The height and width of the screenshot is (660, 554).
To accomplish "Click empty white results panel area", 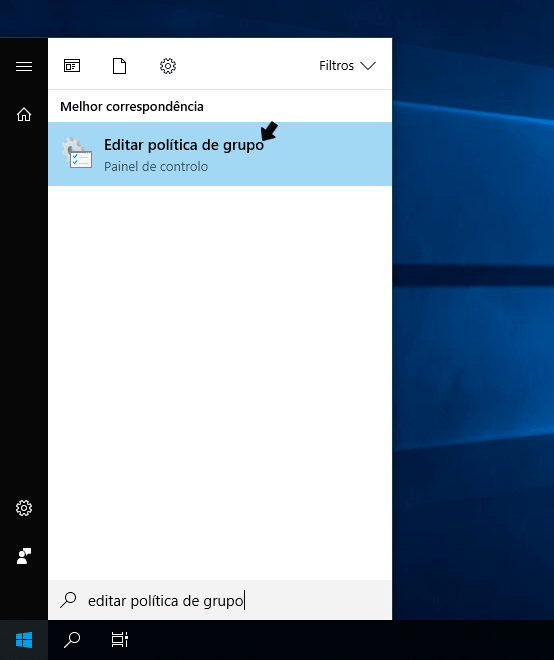I will pyautogui.click(x=220, y=379).
